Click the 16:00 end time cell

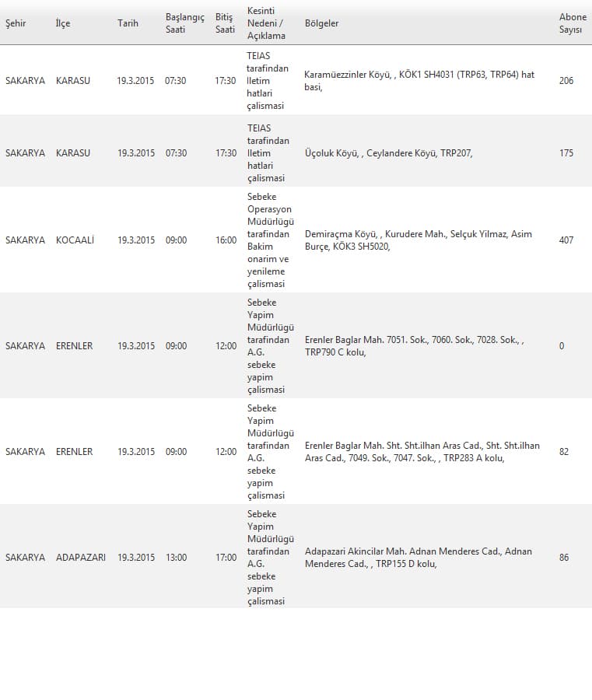tap(226, 240)
